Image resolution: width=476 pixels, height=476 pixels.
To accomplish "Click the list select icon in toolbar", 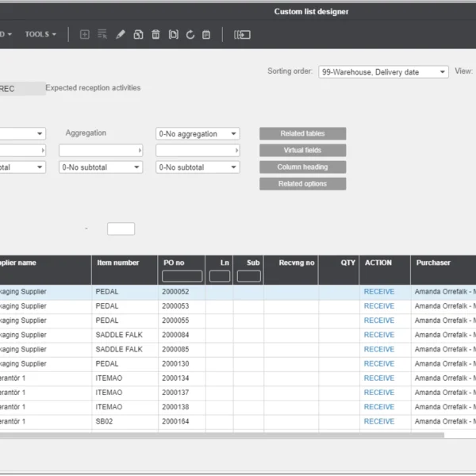I will pos(102,35).
